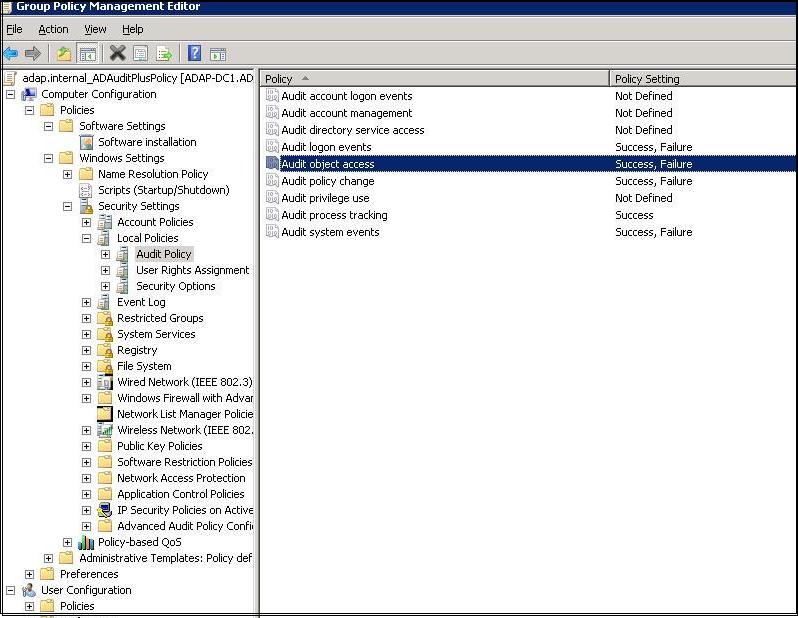Click the Scripts (Startup/Shutdown) icon
Viewport: 798px width, 618px height.
pos(86,190)
